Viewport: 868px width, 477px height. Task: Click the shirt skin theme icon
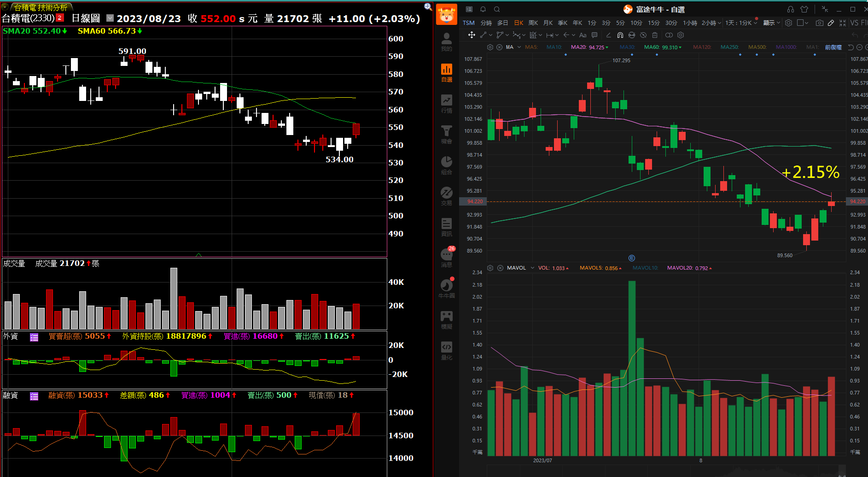pyautogui.click(x=804, y=9)
